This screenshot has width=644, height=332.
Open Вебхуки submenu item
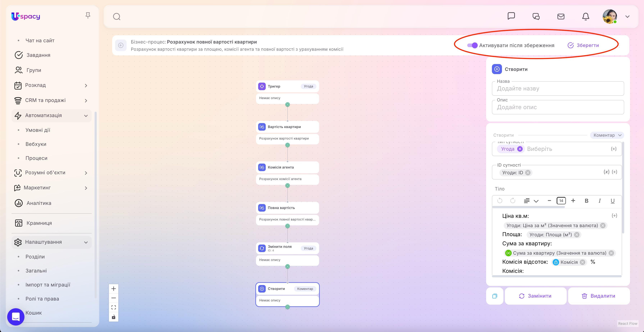[x=36, y=144]
